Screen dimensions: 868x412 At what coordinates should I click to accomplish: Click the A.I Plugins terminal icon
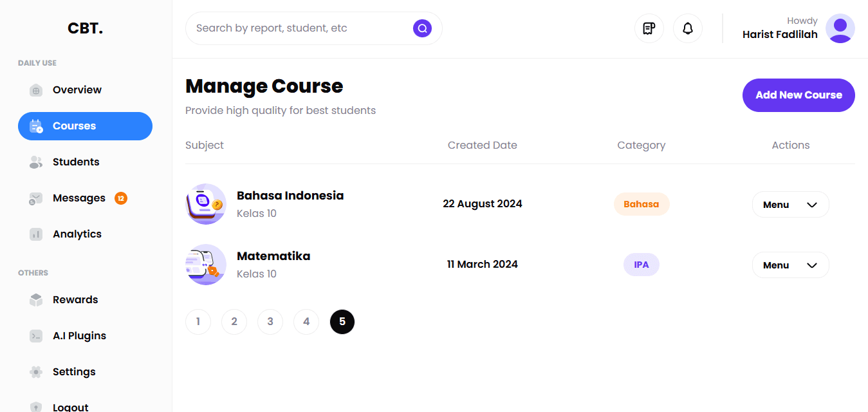36,336
